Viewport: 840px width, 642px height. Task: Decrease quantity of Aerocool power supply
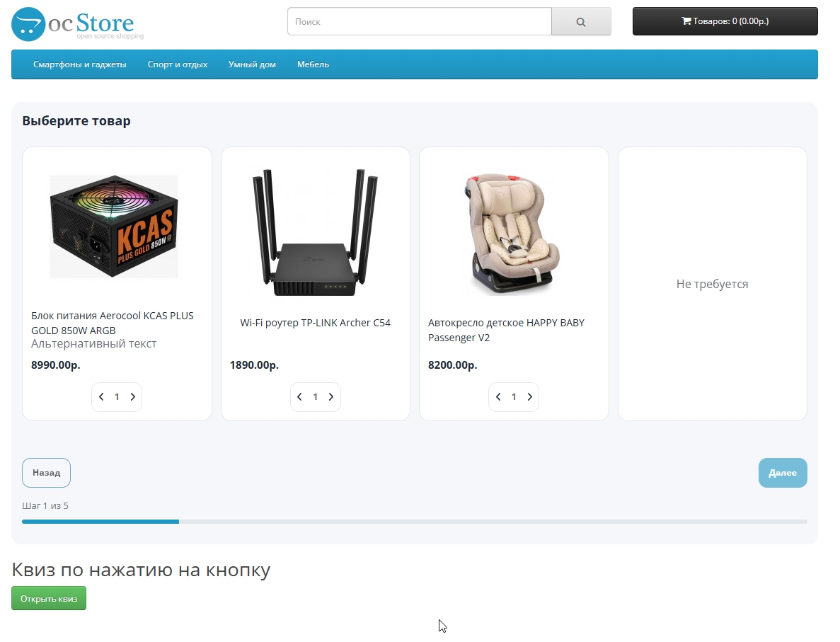click(x=101, y=397)
